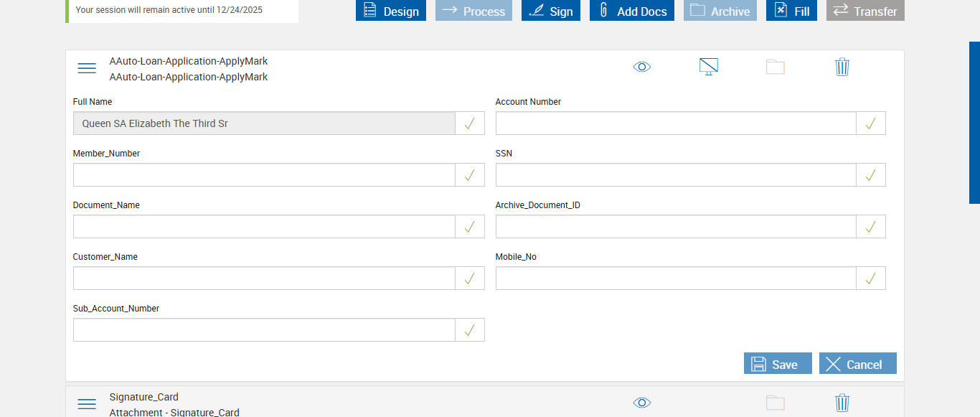This screenshot has height=417, width=980.
Task: Click the checkmark beside Sub_Account_Number field
Action: tap(470, 330)
